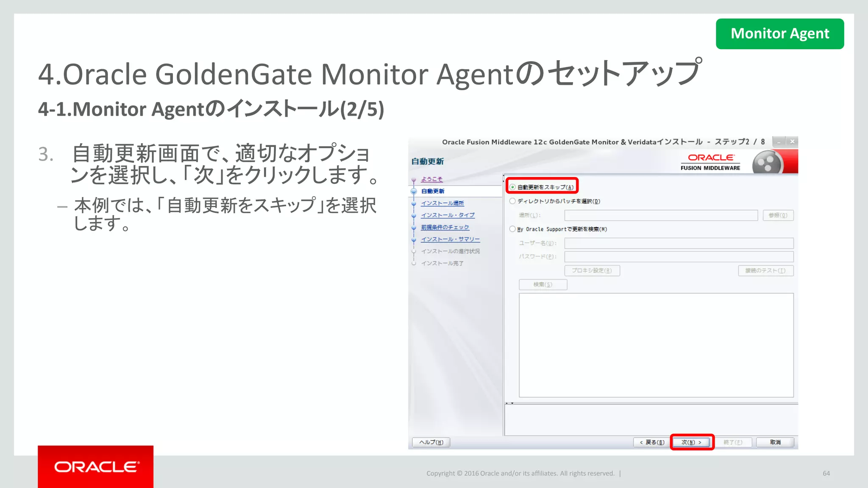Click the message pane expand arrows
Image resolution: width=868 pixels, height=488 pixels.
coord(509,403)
